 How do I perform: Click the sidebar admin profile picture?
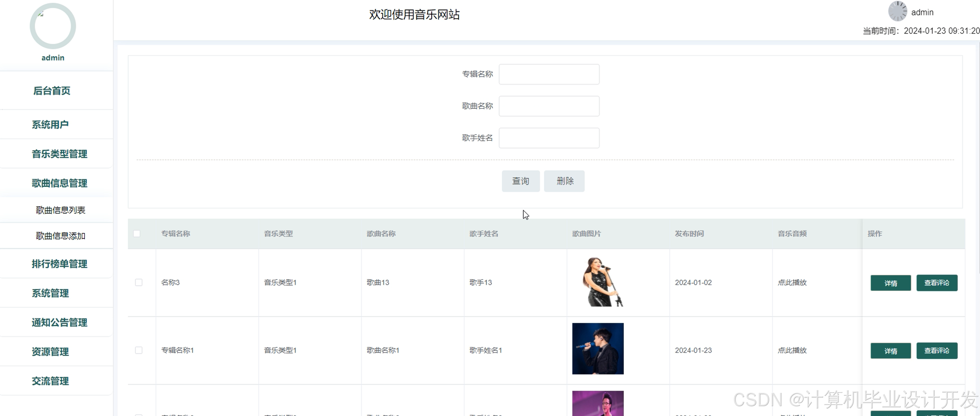point(53,26)
